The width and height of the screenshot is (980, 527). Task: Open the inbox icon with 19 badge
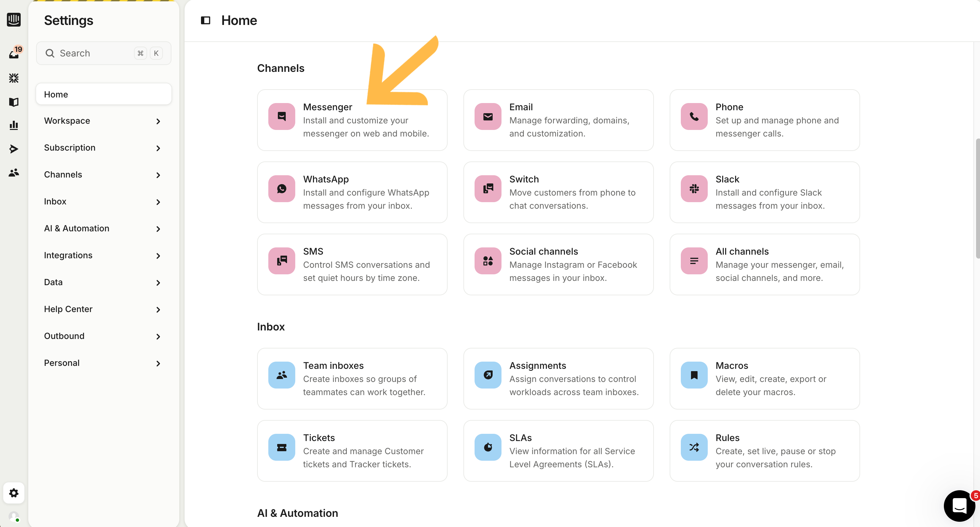[x=14, y=54]
